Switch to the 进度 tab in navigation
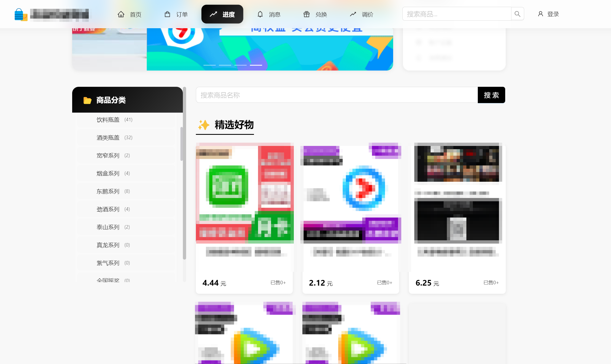The width and height of the screenshot is (611, 364). click(222, 14)
